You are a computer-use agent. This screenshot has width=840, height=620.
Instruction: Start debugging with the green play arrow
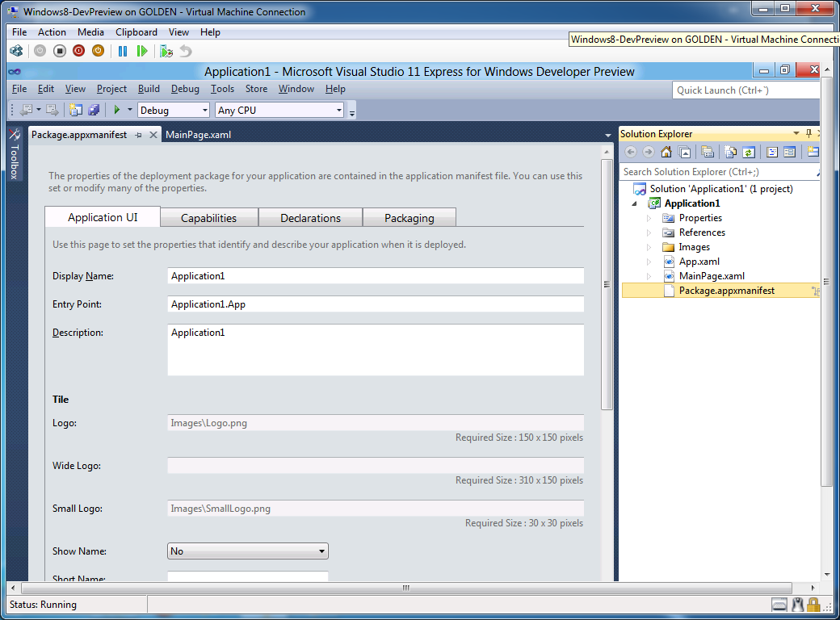[116, 110]
